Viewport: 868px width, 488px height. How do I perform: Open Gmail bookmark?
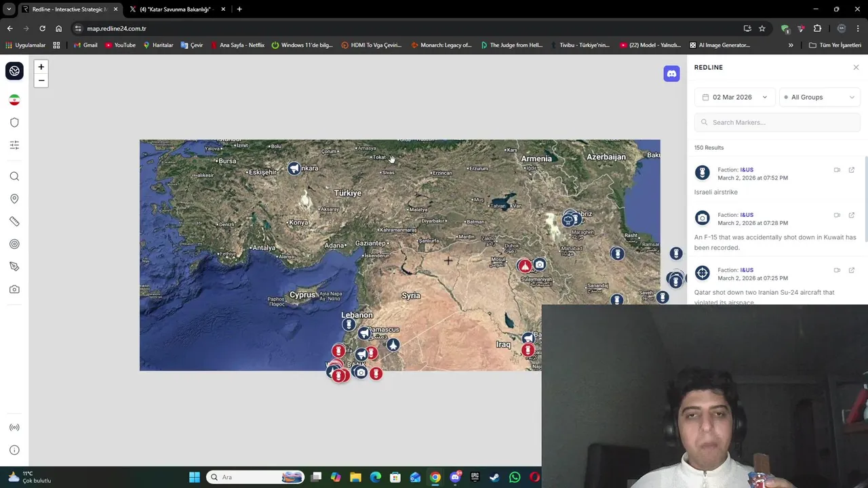(85, 45)
